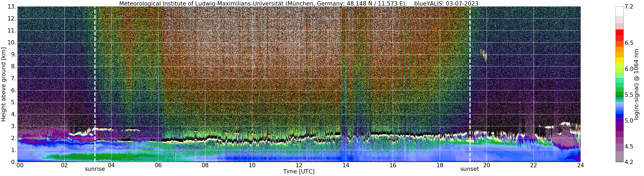Click the height axis tick label '10.'
The image size is (644, 176).
[x=12, y=43]
